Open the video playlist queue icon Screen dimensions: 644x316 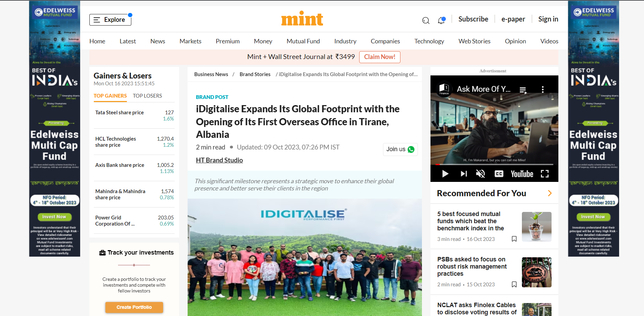pos(523,90)
